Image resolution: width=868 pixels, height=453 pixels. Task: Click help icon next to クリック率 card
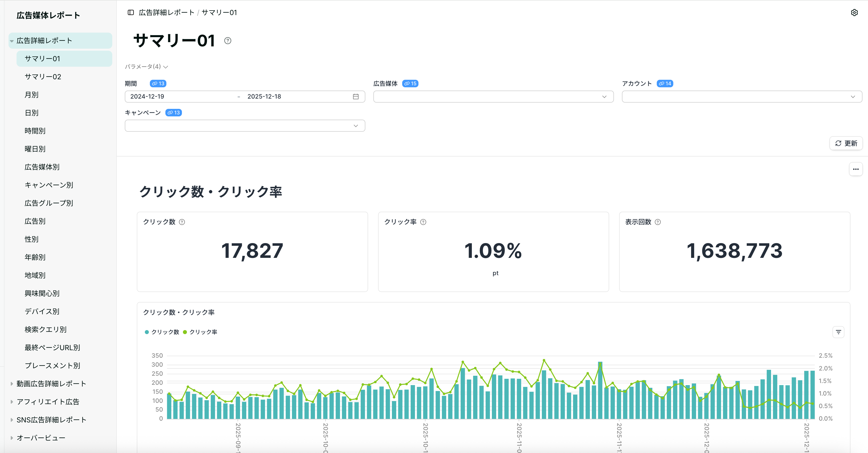pyautogui.click(x=423, y=222)
